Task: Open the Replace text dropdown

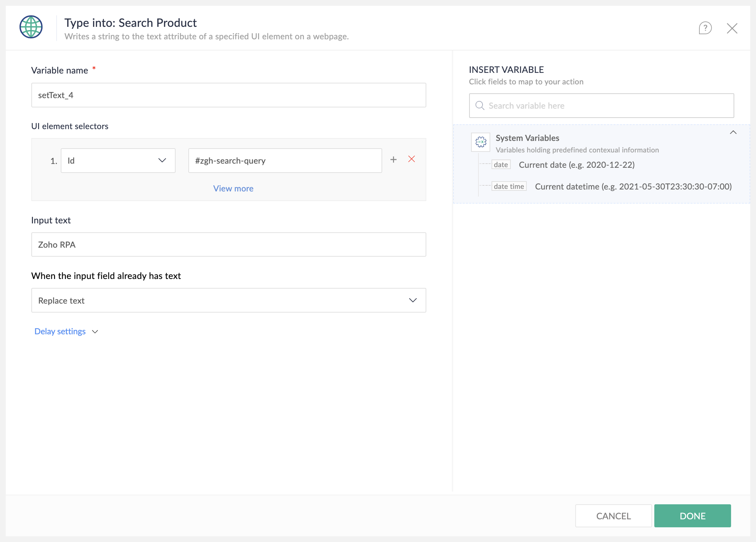Action: point(229,300)
